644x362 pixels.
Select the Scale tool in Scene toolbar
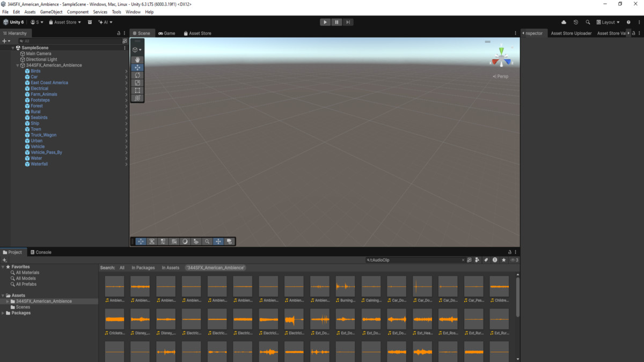click(137, 83)
